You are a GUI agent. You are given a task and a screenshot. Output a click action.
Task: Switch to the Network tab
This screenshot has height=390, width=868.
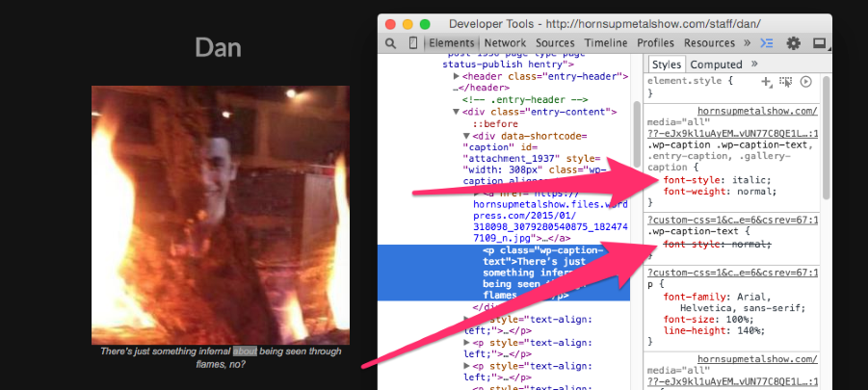pos(505,43)
